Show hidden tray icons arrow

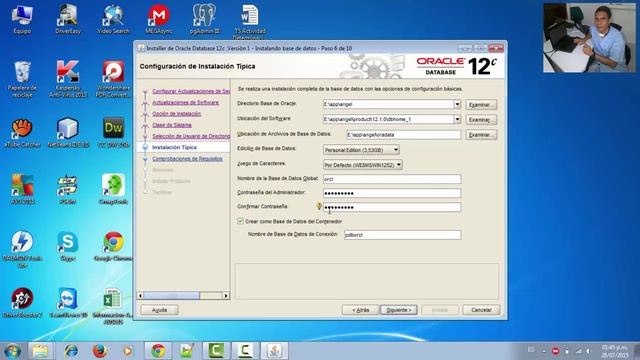tap(544, 351)
